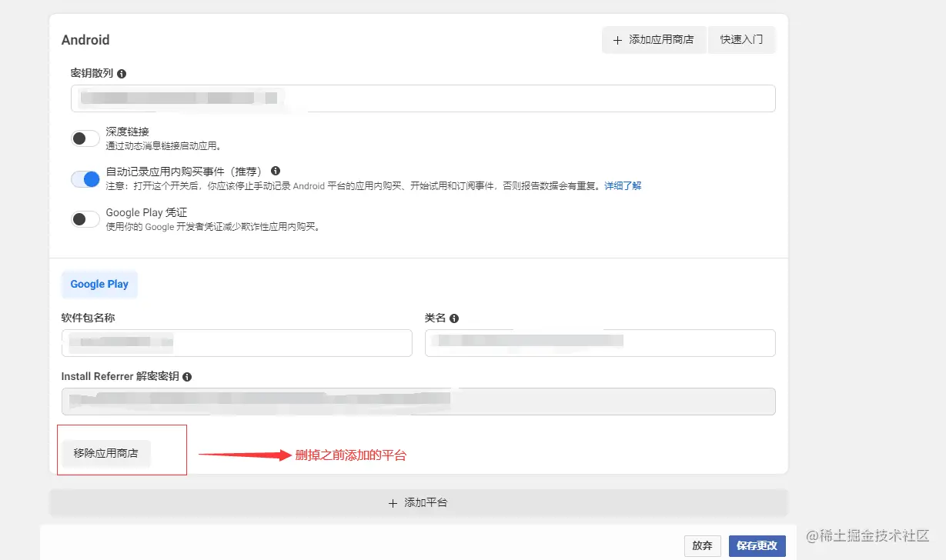Click the plus icon on 添加平台 bar
This screenshot has height=560, width=946.
click(x=393, y=502)
